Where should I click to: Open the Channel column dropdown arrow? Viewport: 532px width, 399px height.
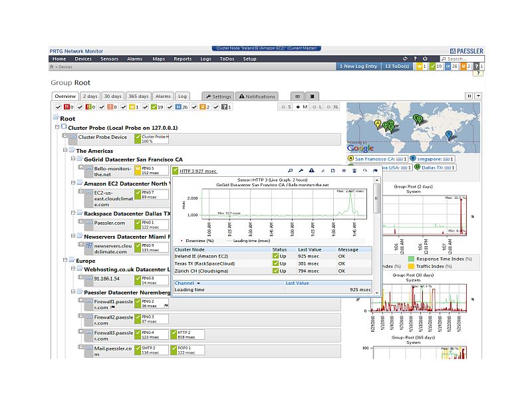(x=198, y=283)
